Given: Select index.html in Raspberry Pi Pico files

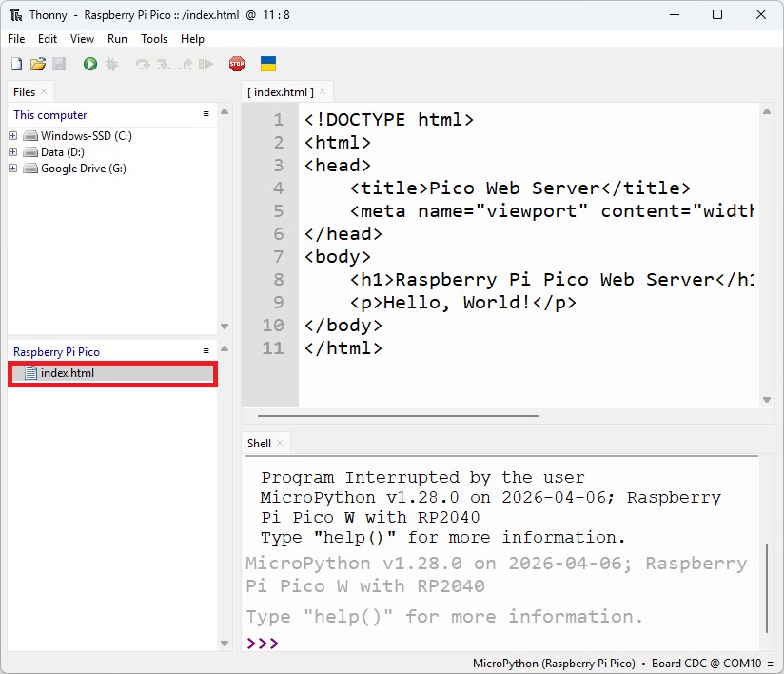Looking at the screenshot, I should [112, 373].
